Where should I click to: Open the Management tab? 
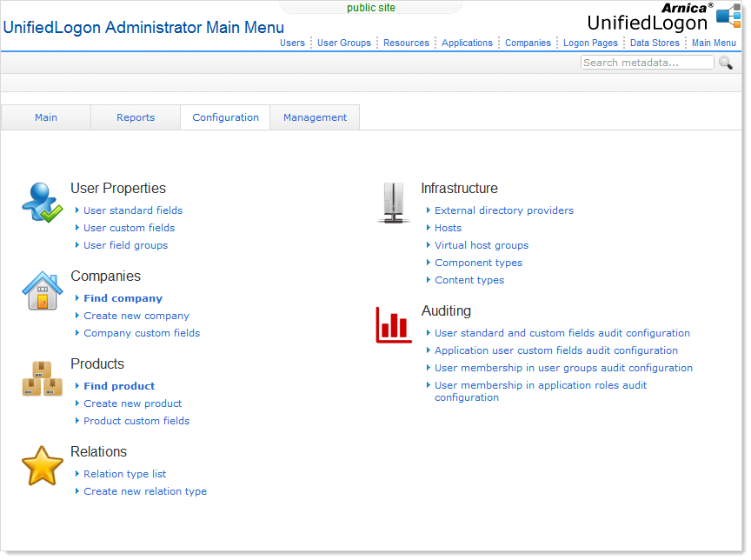[315, 117]
